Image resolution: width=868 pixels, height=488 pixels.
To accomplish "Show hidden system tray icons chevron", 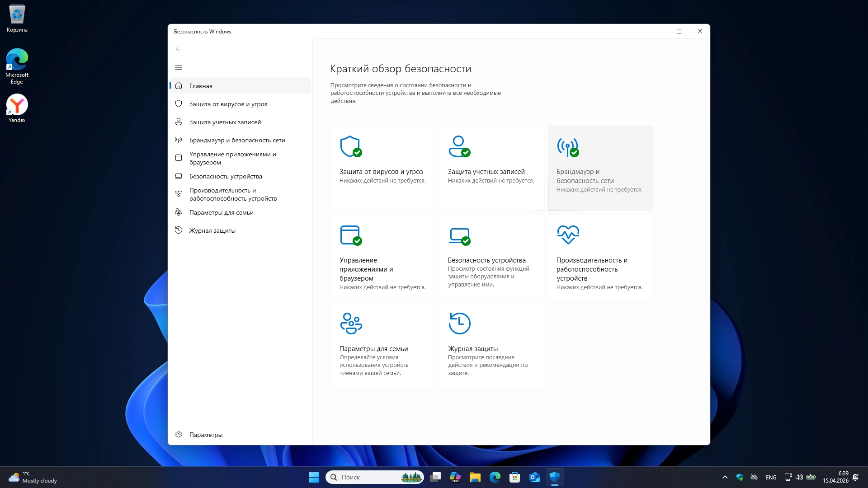I will coord(725,477).
